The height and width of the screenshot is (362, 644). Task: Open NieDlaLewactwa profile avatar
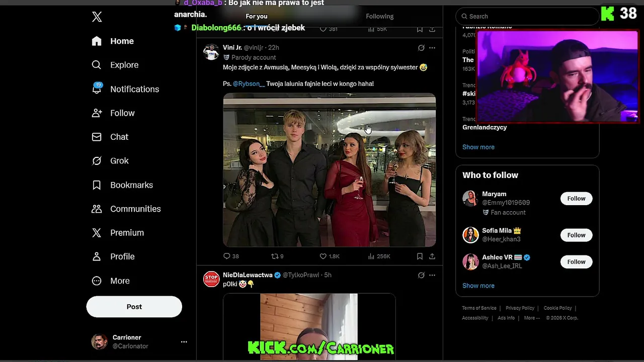pyautogui.click(x=211, y=279)
